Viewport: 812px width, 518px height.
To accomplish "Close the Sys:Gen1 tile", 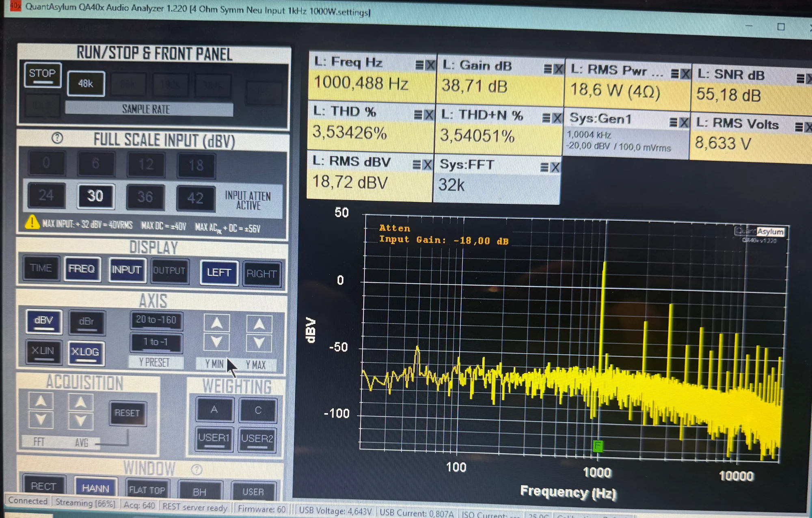I will 684,122.
